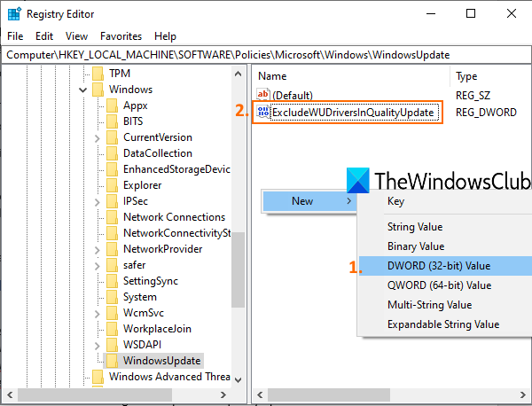
Task: Collapse the Windows key node
Action: 82,90
